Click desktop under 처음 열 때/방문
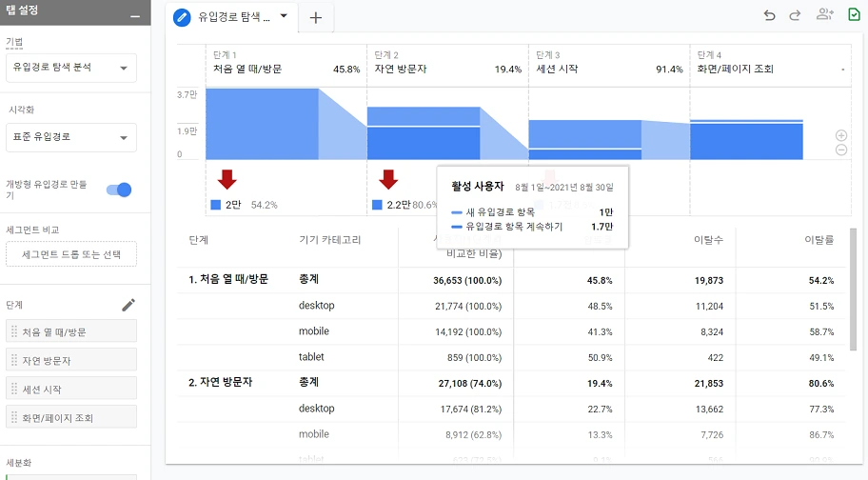Image resolution: width=868 pixels, height=480 pixels. click(x=317, y=306)
